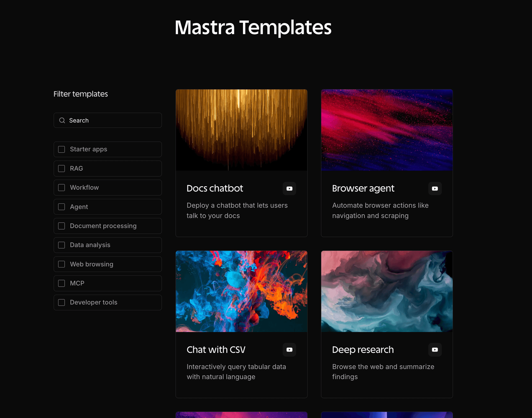Screen dimensions: 532x418
Task: Click 'Interactively query tabular data' description
Action: pyautogui.click(x=236, y=367)
